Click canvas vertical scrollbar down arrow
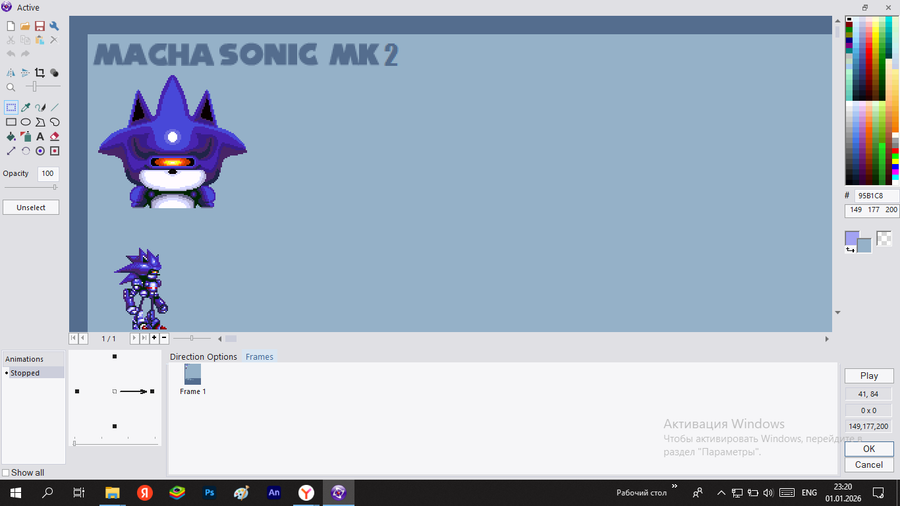900x506 pixels. pos(837,313)
